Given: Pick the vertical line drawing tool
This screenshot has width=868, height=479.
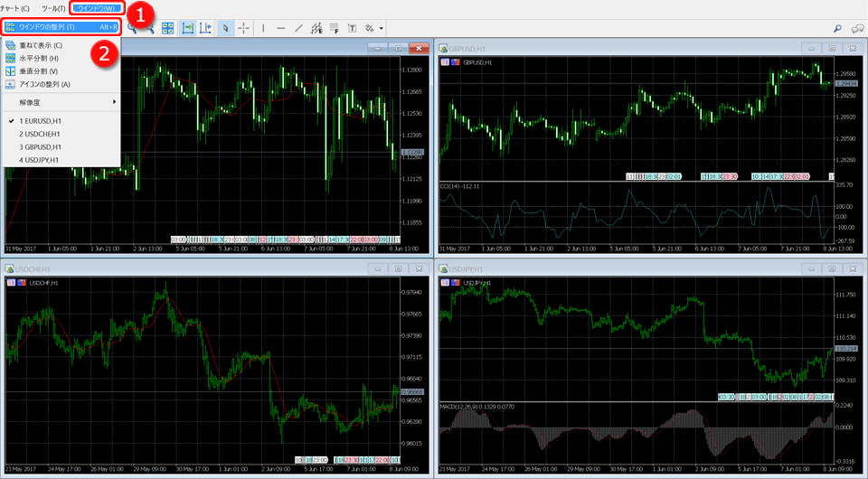Looking at the screenshot, I should (x=264, y=28).
